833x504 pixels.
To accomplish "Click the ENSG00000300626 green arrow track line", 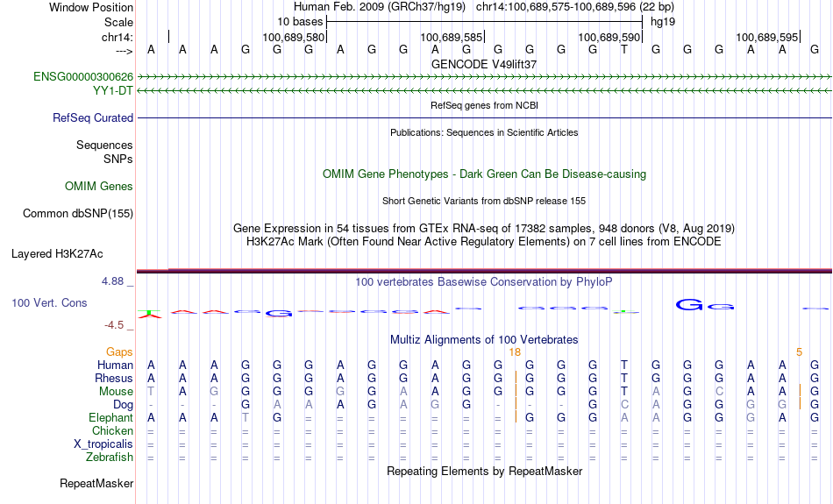I will [484, 77].
